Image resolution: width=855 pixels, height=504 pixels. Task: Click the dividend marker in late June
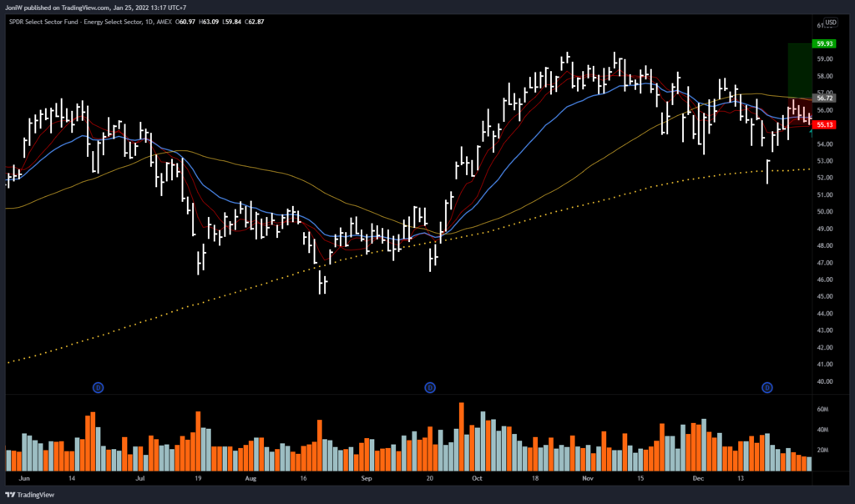point(98,387)
